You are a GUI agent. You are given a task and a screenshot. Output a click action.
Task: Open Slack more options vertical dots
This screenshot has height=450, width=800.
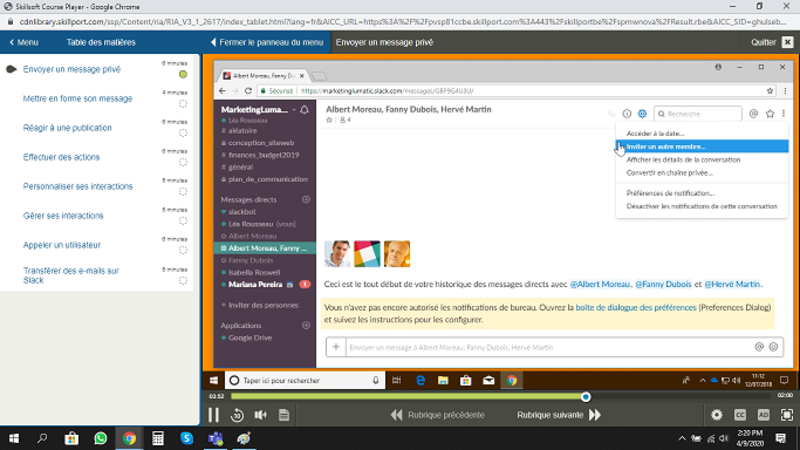click(x=784, y=114)
